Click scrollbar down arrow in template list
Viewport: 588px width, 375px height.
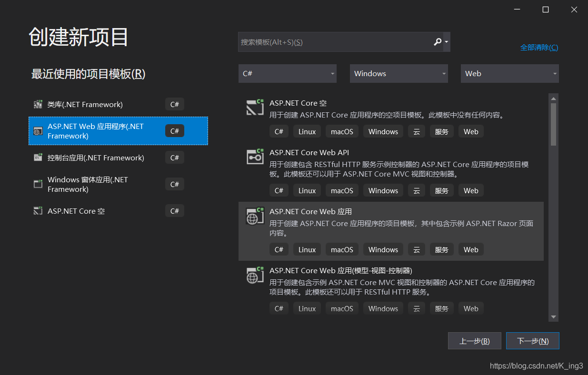coord(553,317)
